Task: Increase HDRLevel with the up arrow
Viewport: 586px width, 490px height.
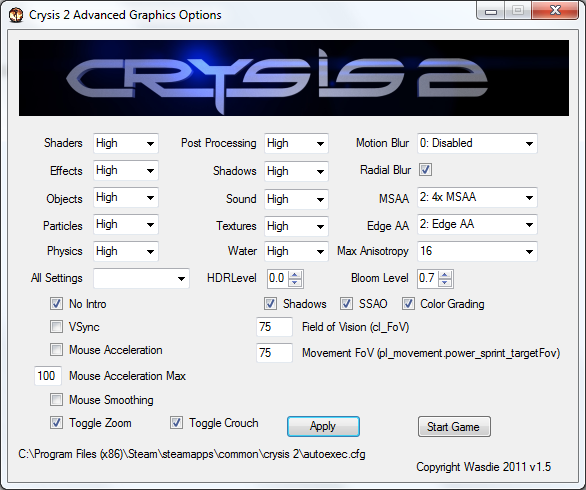Action: coord(295,275)
